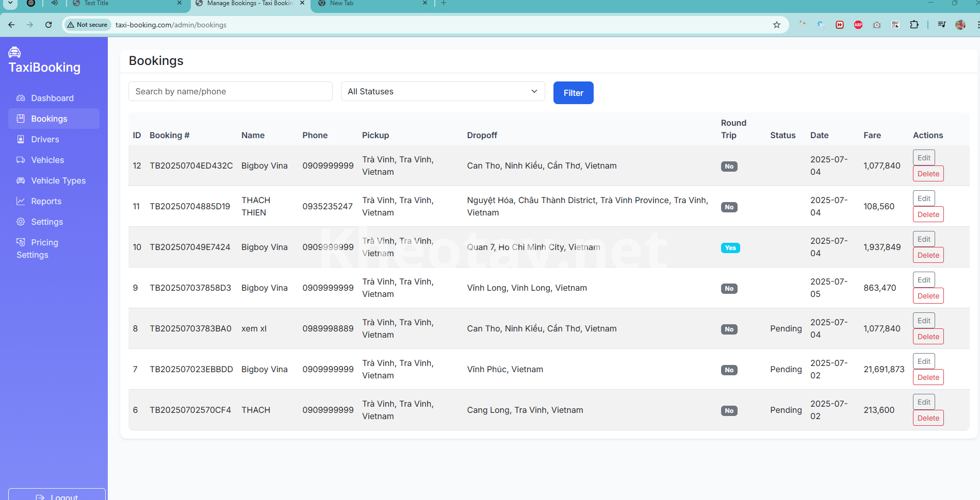
Task: Open the Settings gear icon
Action: click(x=21, y=222)
